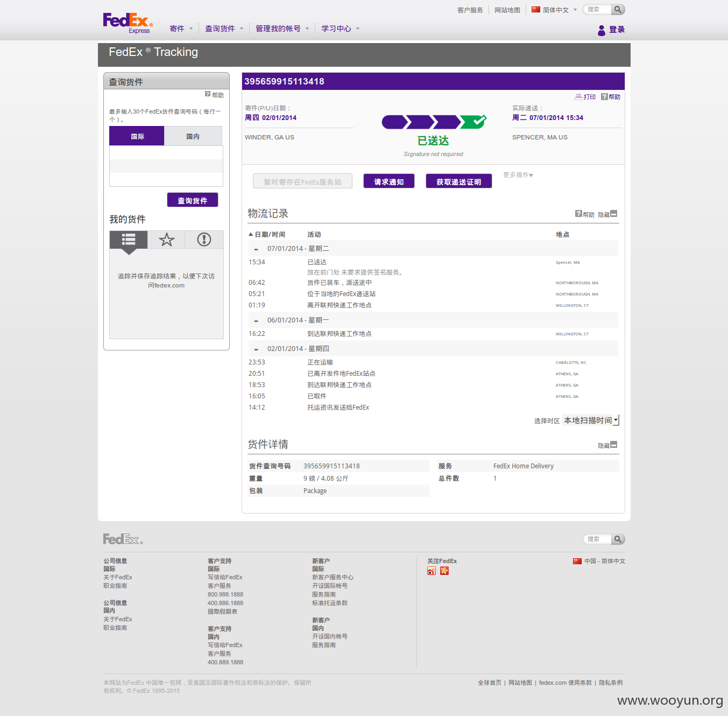Screen dimensions: 728x716
Task: Click the 请求通知 button
Action: pos(389,181)
